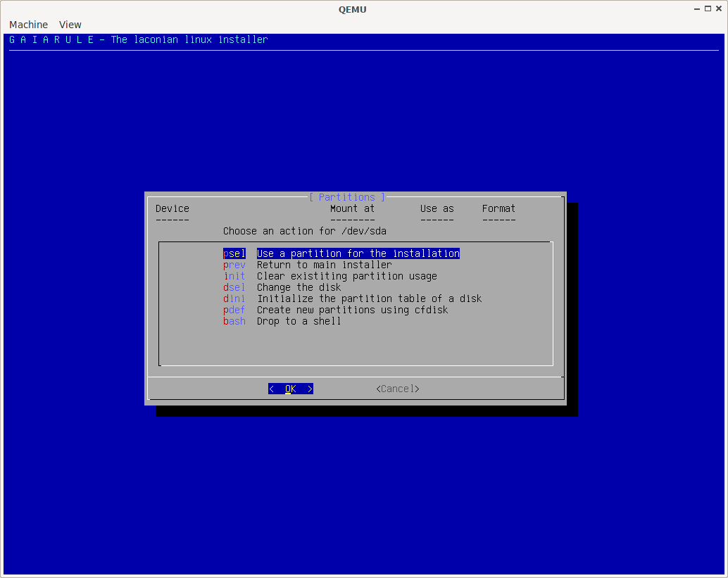Image resolution: width=728 pixels, height=578 pixels.
Task: Open the View menu
Action: pos(70,25)
